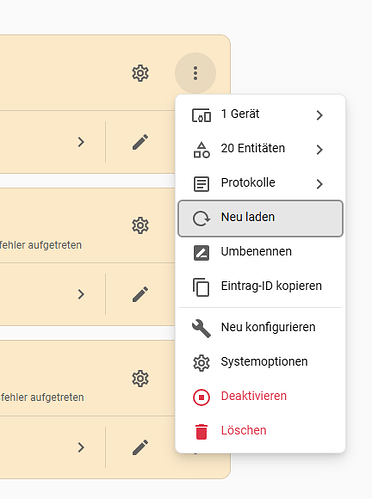
Task: Click the three-dot menu button of the top card
Action: coord(195,73)
